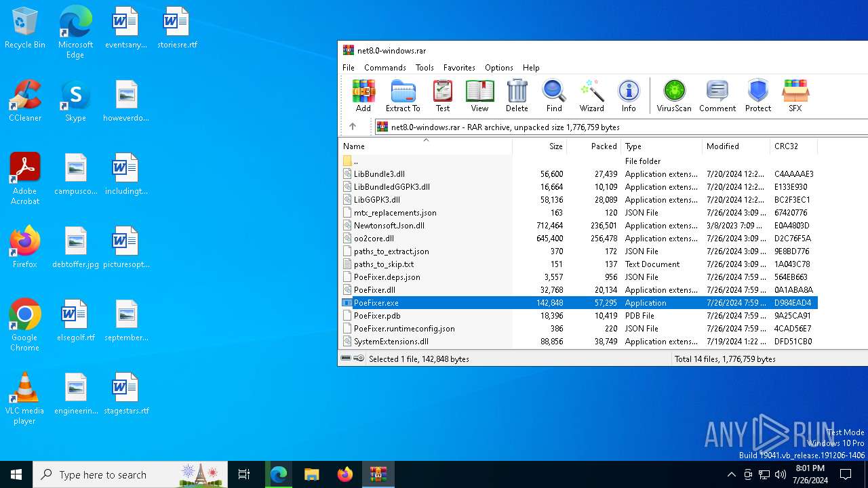Screen dimensions: 868x488
Task: Open the Options menu
Action: (x=499, y=68)
